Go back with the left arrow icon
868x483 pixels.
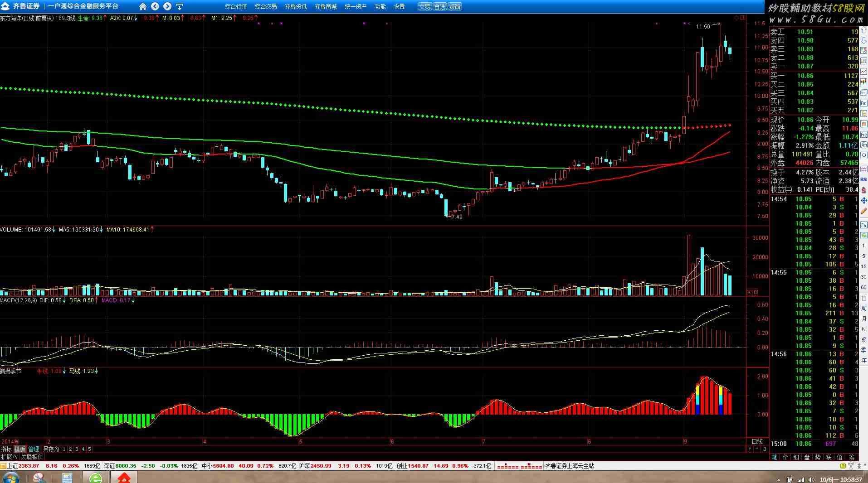tap(155, 6)
